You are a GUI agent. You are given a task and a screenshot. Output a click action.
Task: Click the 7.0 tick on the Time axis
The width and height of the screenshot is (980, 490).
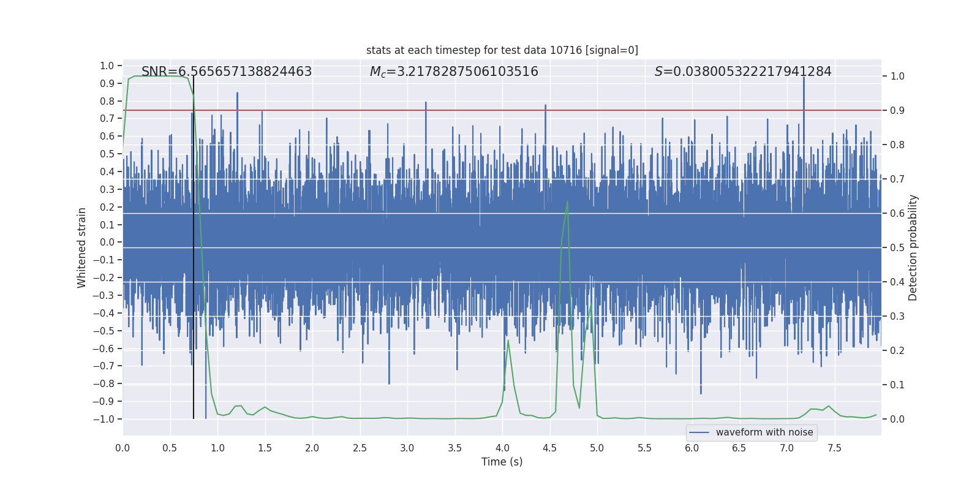(787, 448)
